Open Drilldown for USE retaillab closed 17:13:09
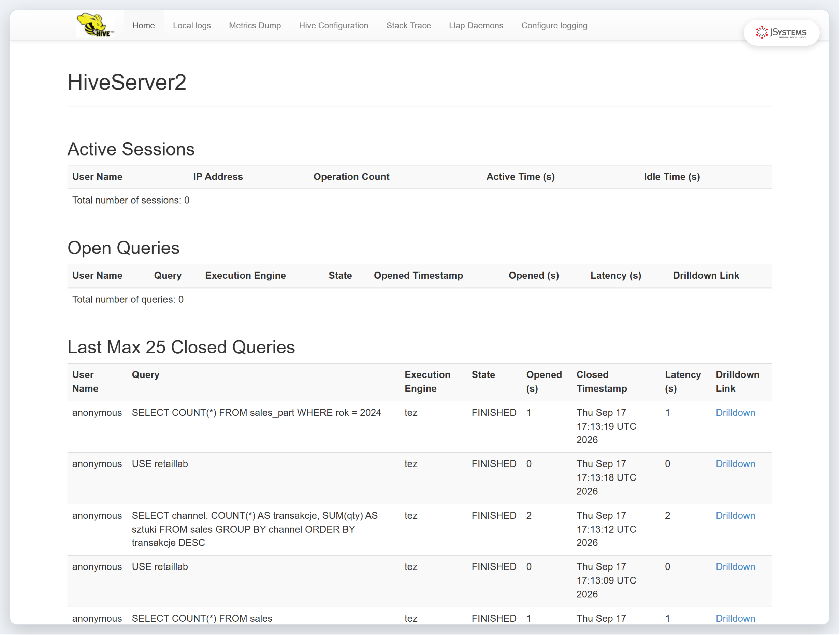 click(735, 567)
